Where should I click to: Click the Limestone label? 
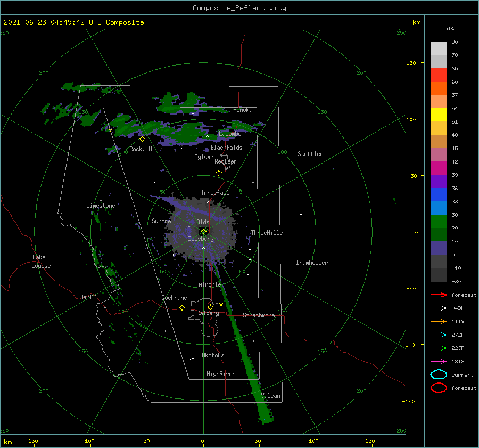[101, 206]
